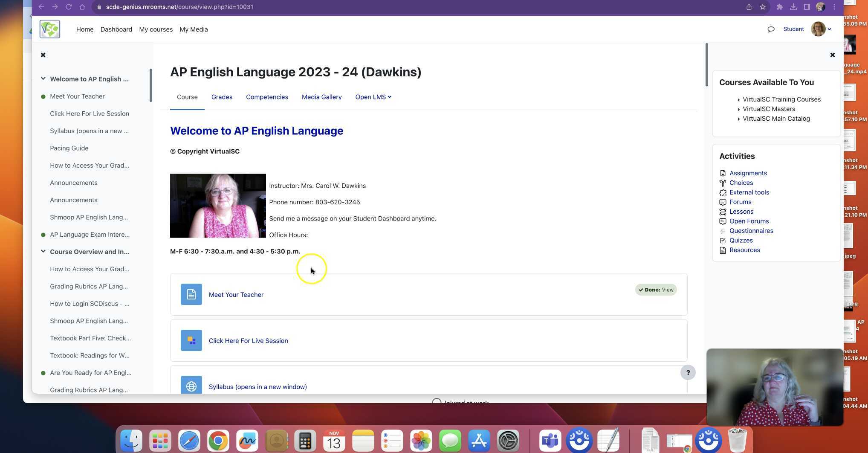Select Pacing Guide in course index
Viewport: 868px width, 453px height.
coord(69,148)
